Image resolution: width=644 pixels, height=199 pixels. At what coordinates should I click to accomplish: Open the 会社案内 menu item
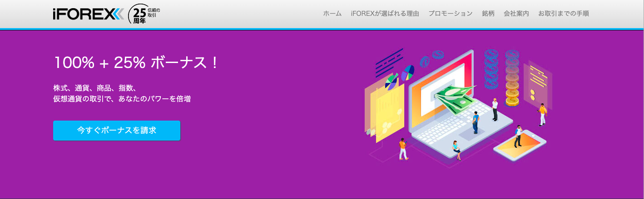click(516, 14)
